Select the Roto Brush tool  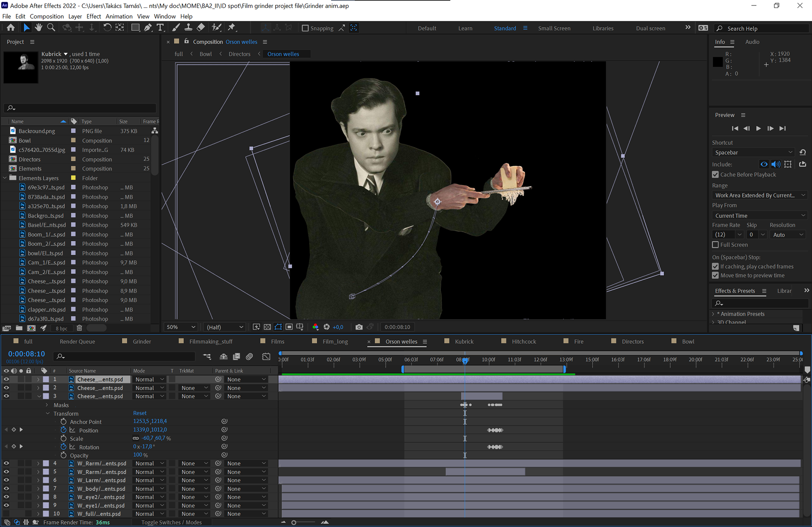[x=217, y=28]
